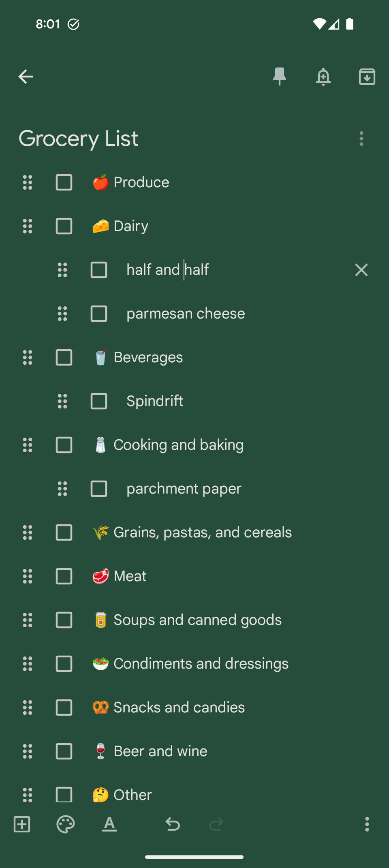Image resolution: width=389 pixels, height=868 pixels.
Task: Add a reminder via the bell icon
Action: tap(323, 77)
